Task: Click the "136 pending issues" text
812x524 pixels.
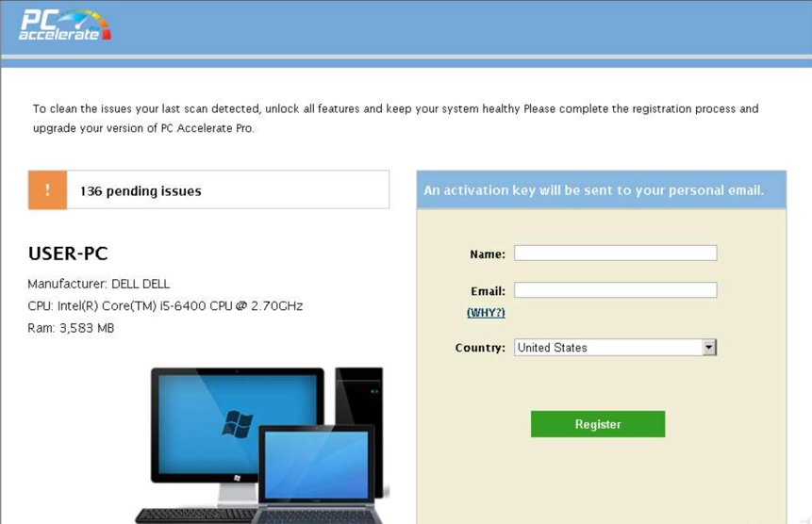Action: [141, 191]
